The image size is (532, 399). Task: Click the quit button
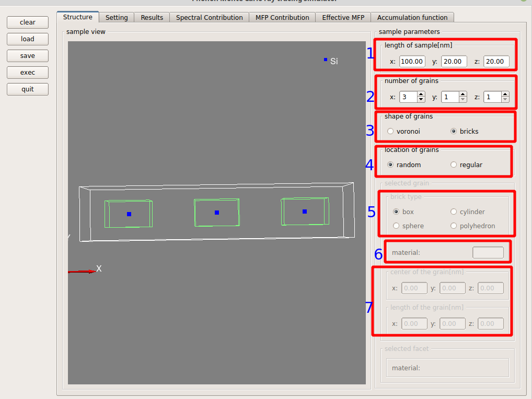coord(28,89)
